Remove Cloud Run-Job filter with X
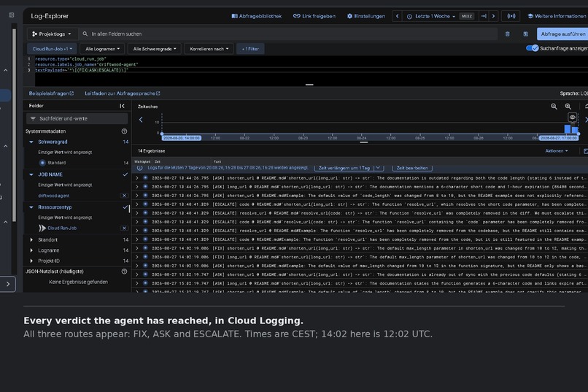The width and height of the screenshot is (588, 392). pos(124,228)
